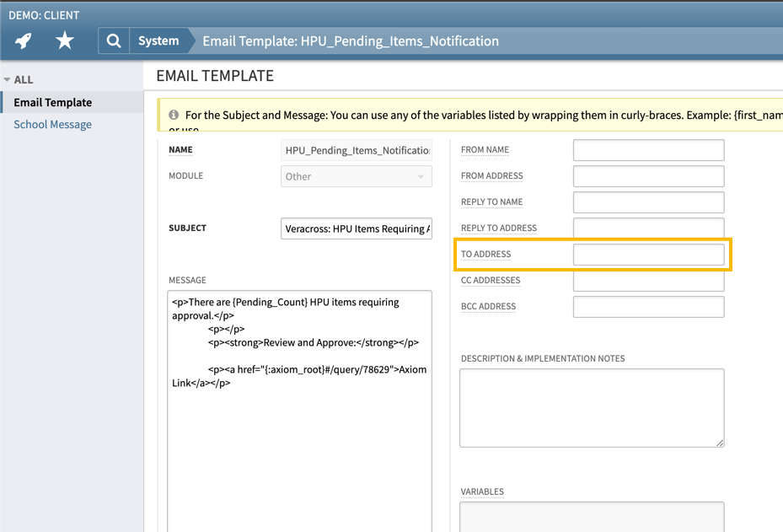This screenshot has width=783, height=532.
Task: Click the From Address field
Action: (648, 176)
